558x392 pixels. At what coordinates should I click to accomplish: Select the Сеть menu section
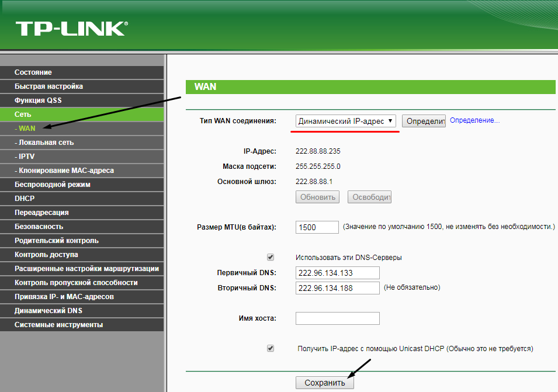pos(82,115)
